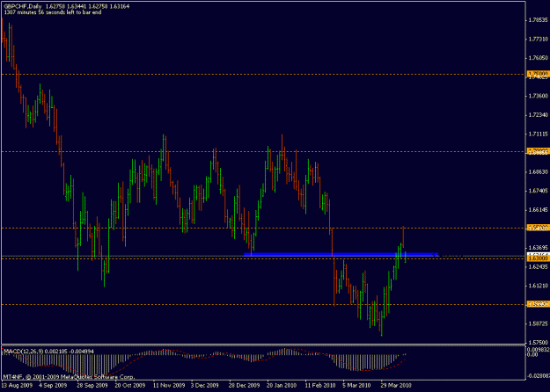Viewport: 550px width, 392px height.
Task: Click the 3 Dec 2009 date label
Action: point(204,386)
